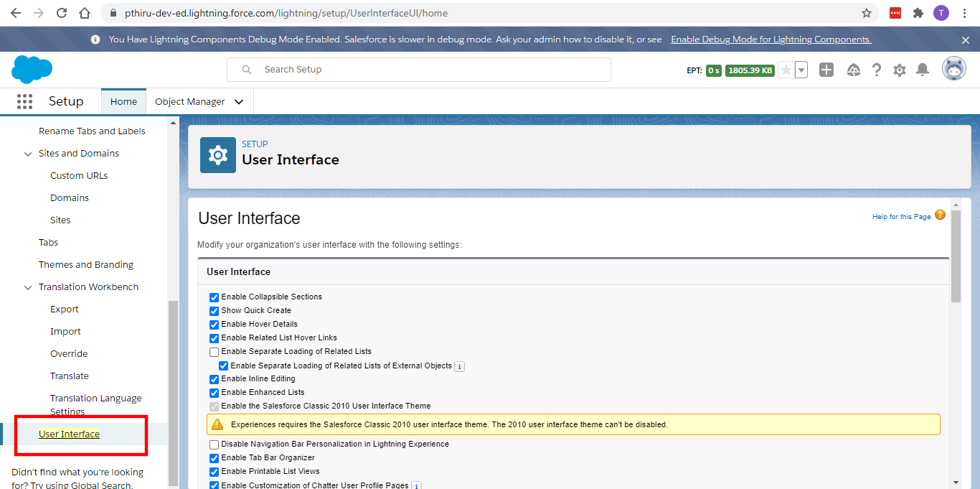Open the App Launcher waffle icon

coord(24,101)
